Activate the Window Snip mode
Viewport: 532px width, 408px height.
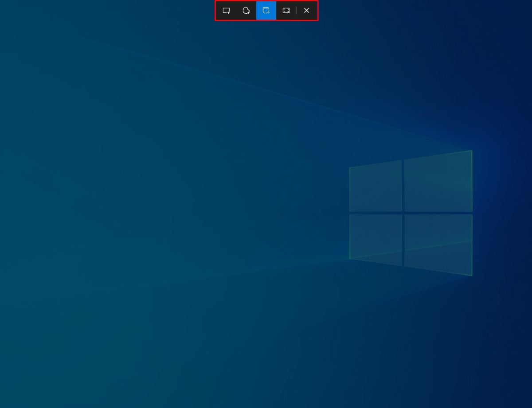pyautogui.click(x=266, y=11)
